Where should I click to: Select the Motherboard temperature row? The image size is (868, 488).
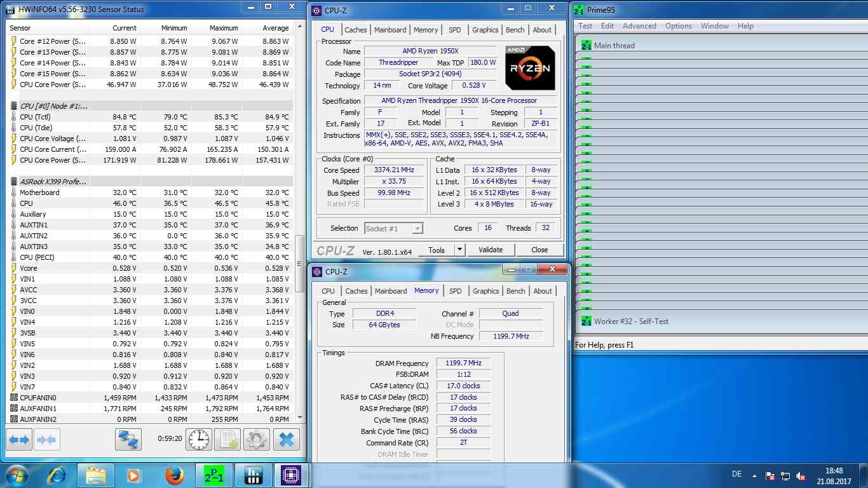pos(150,193)
